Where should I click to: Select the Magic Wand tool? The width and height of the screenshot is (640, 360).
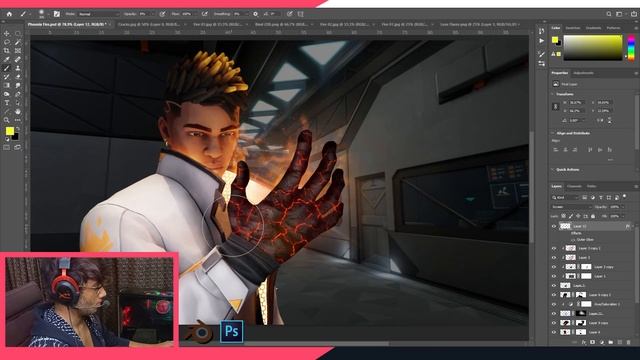(x=18, y=42)
